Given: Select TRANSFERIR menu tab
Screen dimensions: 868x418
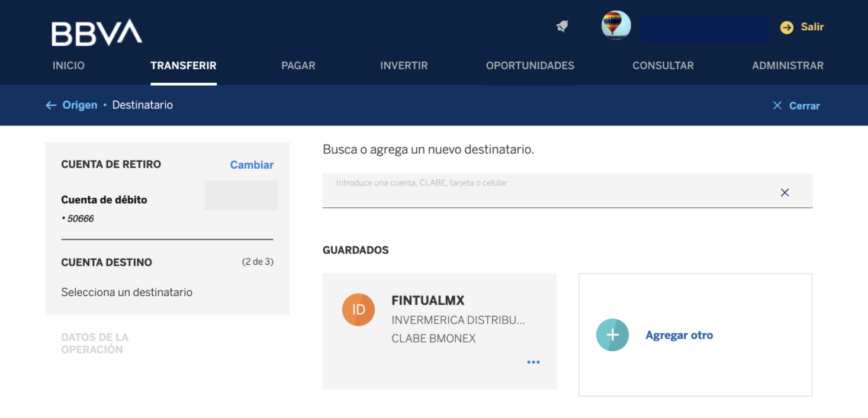Looking at the screenshot, I should 184,66.
